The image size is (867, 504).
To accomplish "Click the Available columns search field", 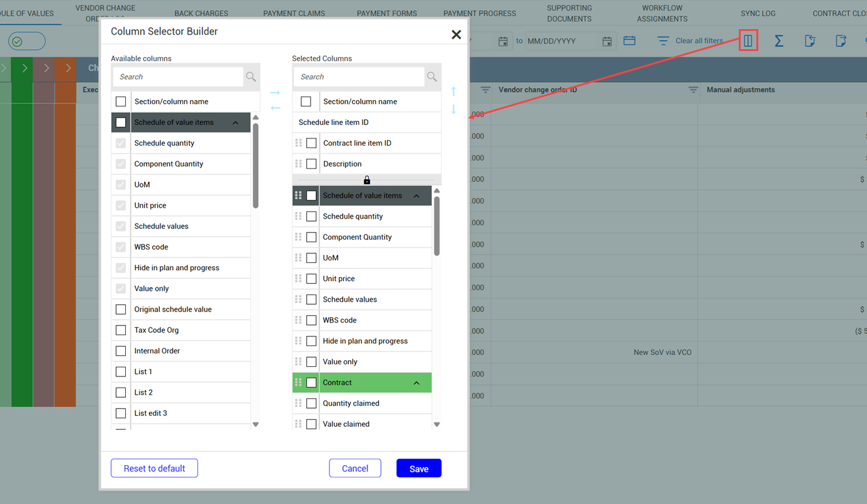I will click(x=178, y=77).
